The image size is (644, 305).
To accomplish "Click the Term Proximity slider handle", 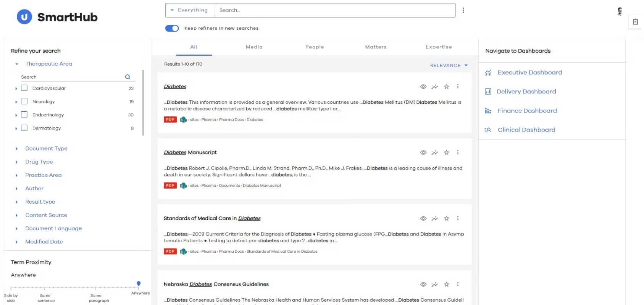I will coord(139,283).
